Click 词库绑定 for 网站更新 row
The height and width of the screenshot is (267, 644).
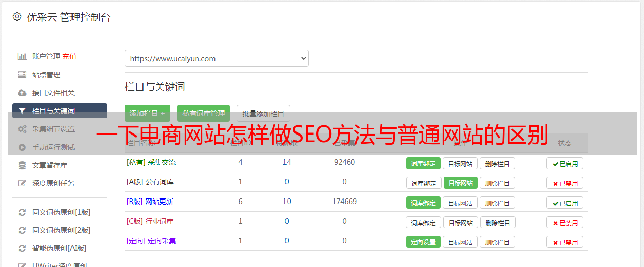(x=423, y=203)
